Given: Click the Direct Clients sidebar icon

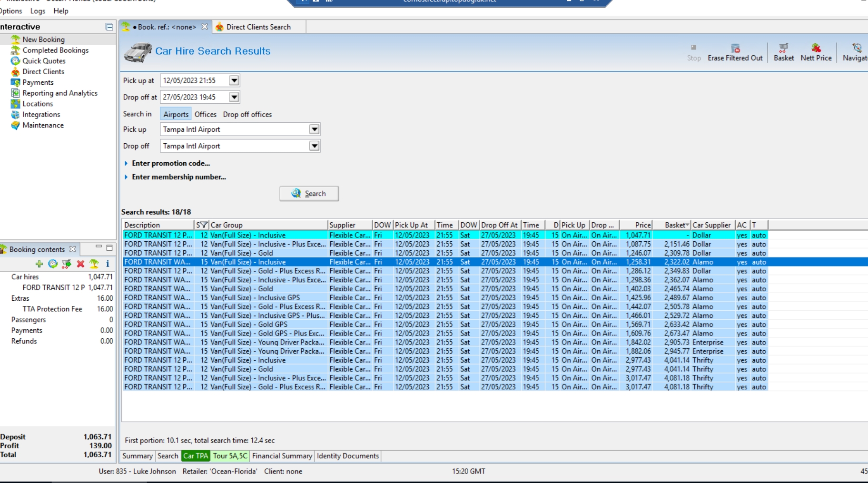Looking at the screenshot, I should 15,72.
